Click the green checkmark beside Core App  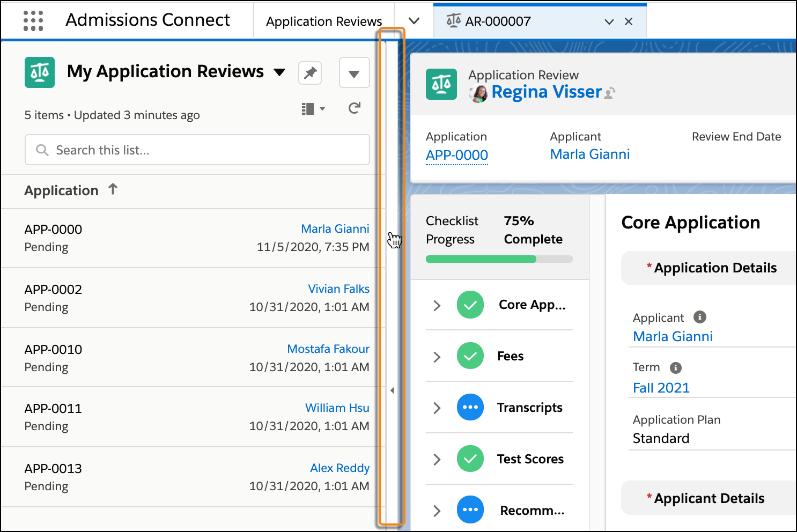[470, 305]
